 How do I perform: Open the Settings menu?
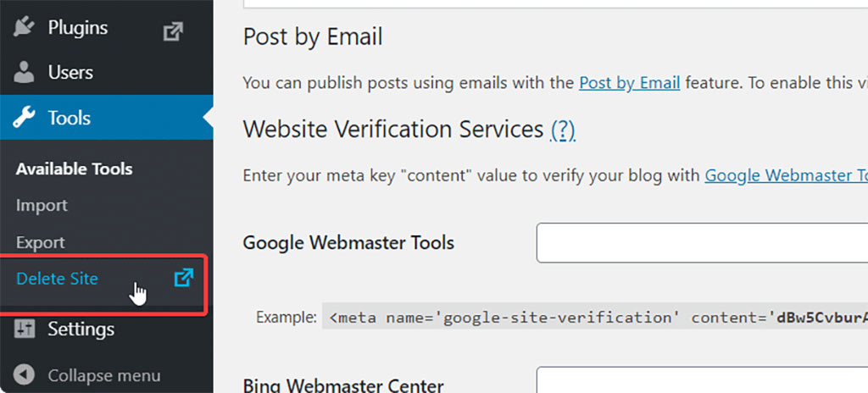(81, 329)
